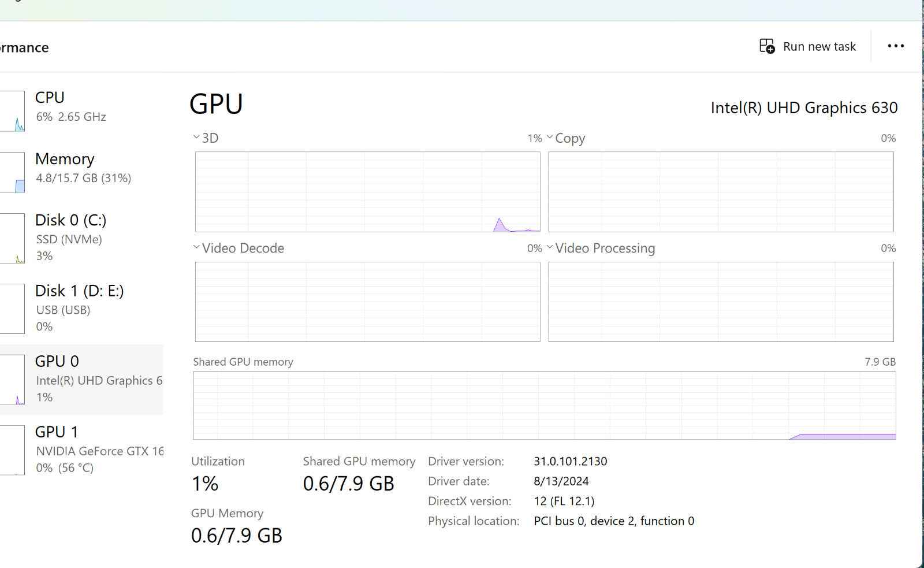Click the driver version value 31.0.101.2130
The width and height of the screenshot is (924, 568).
coord(570,461)
